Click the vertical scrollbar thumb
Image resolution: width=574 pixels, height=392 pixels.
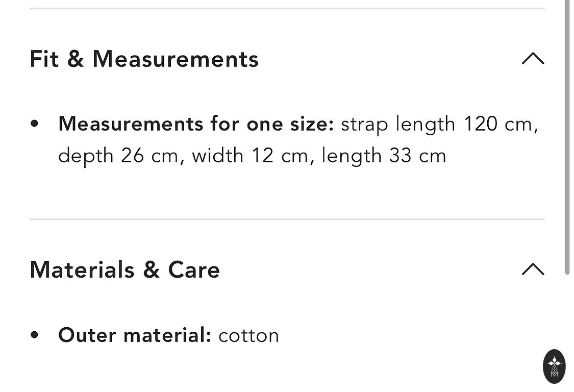(567, 138)
